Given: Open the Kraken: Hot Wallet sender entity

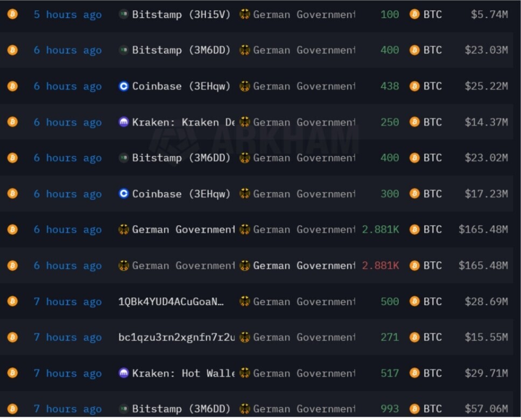Looking at the screenshot, I should [184, 373].
